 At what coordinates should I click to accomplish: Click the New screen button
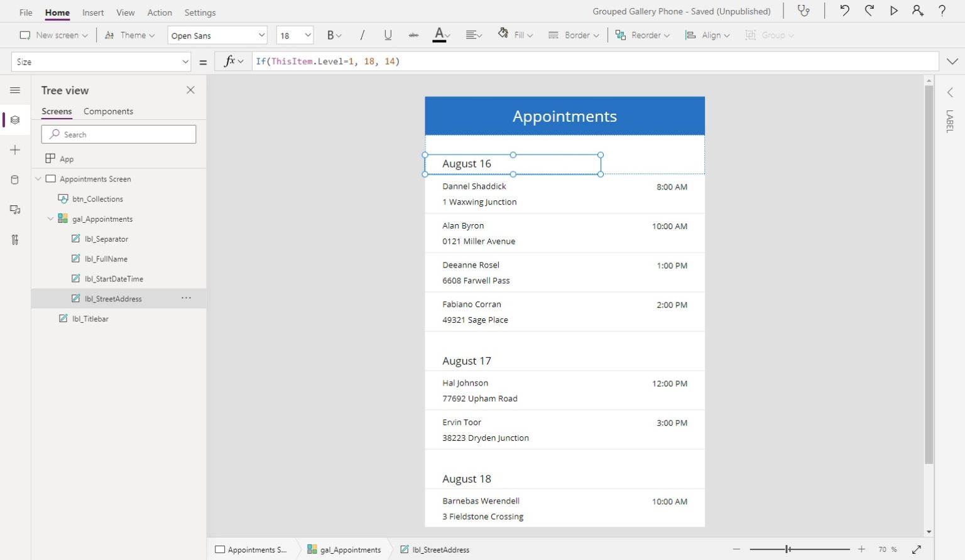click(x=53, y=35)
